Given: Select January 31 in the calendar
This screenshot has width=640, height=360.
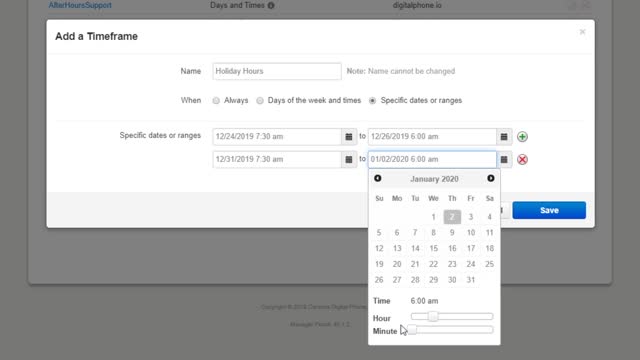Looking at the screenshot, I should point(471,280).
